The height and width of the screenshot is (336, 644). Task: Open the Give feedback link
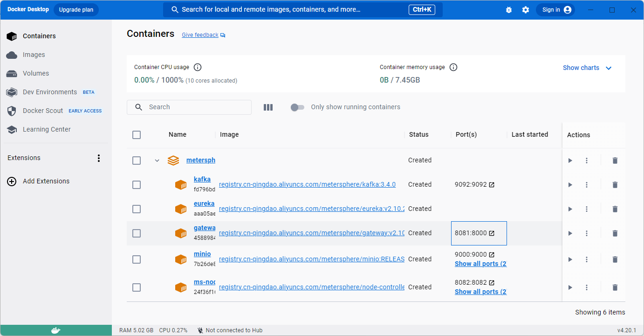200,35
